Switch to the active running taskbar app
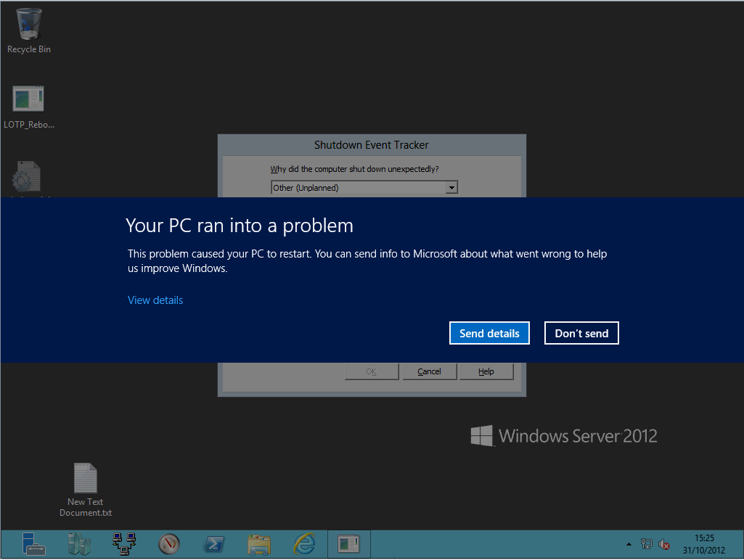This screenshot has height=560, width=744. (348, 543)
